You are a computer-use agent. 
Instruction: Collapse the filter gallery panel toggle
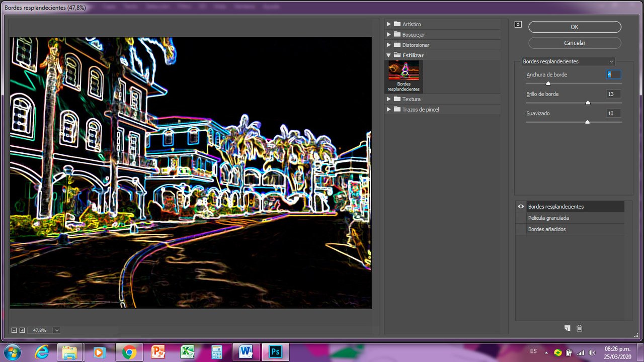518,24
